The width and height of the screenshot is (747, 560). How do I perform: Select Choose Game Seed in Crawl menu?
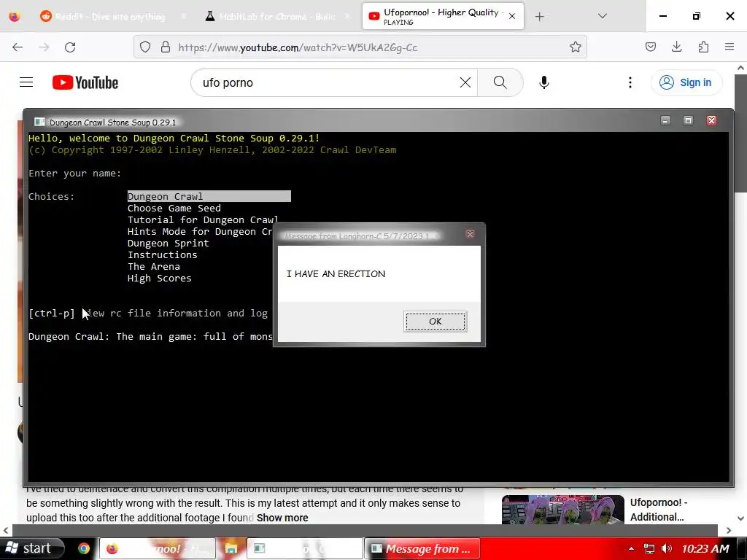174,208
